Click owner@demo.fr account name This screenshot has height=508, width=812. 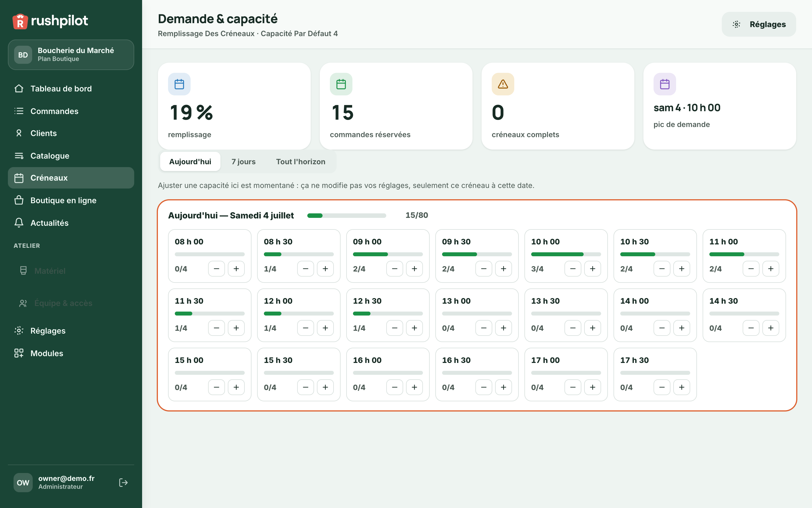[66, 478]
